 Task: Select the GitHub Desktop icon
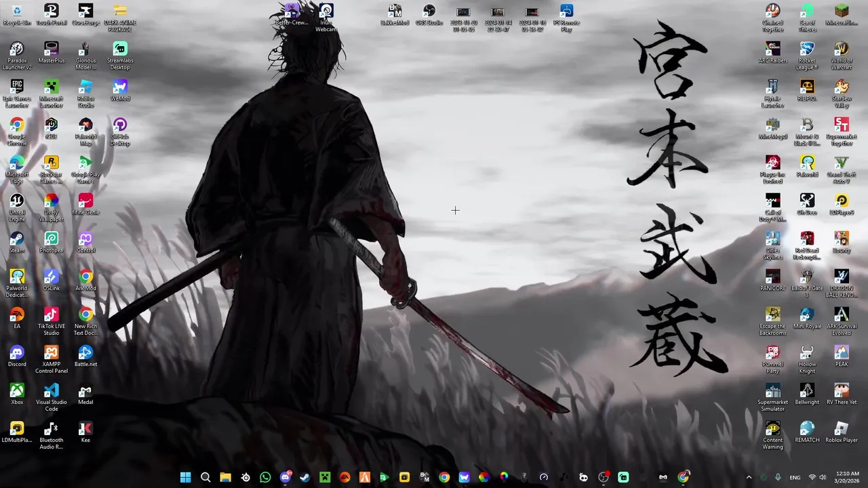click(x=120, y=132)
